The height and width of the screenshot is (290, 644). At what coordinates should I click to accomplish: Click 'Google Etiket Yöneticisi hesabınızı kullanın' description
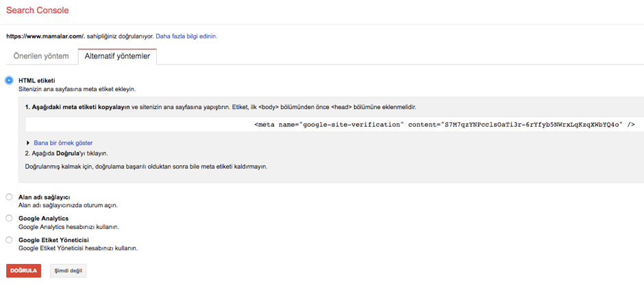click(77, 248)
